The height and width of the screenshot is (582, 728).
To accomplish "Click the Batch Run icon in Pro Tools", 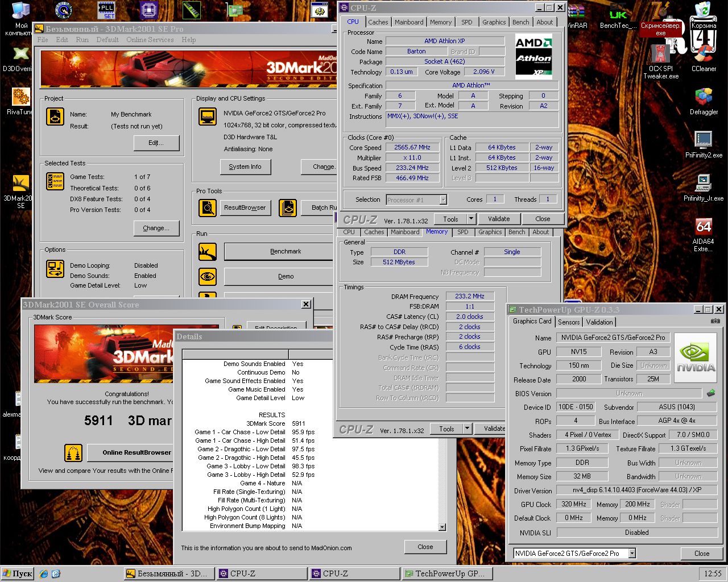I will pos(288,208).
